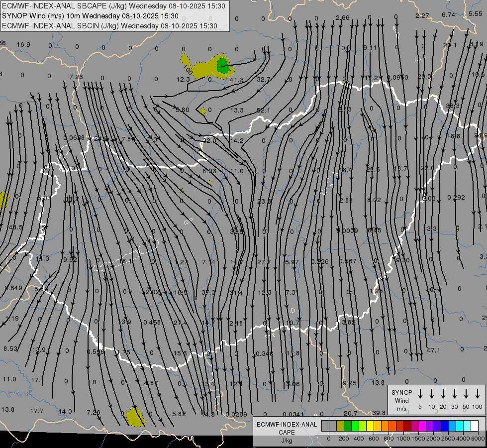Click 'ECMWF-INDEX-ANAL CAPE' colorbar title
Image resolution: width=487 pixels, height=448 pixels.
pos(287,428)
